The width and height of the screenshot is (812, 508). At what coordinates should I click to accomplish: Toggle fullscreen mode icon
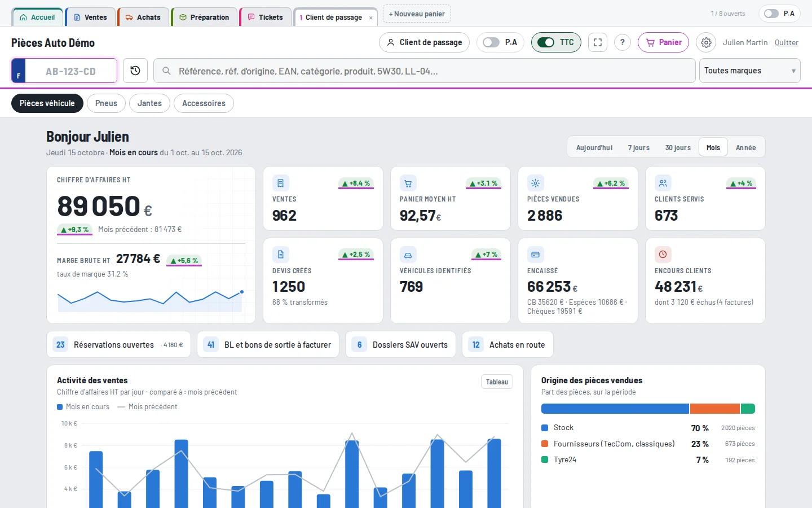598,42
